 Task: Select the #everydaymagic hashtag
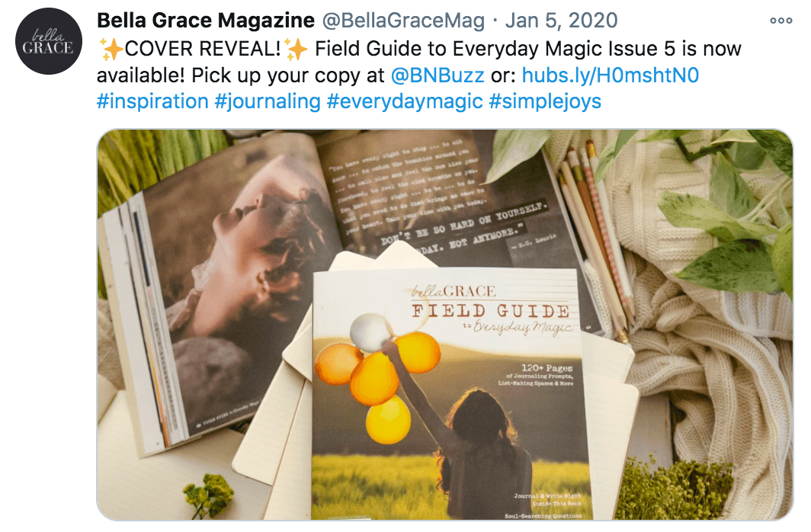pos(405,101)
